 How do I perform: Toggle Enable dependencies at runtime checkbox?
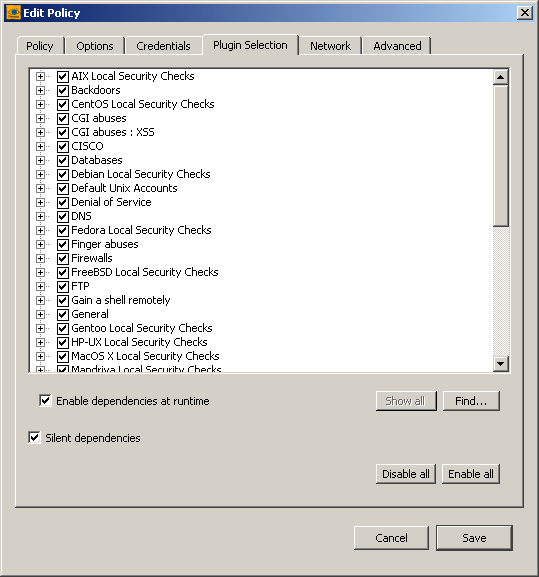45,400
